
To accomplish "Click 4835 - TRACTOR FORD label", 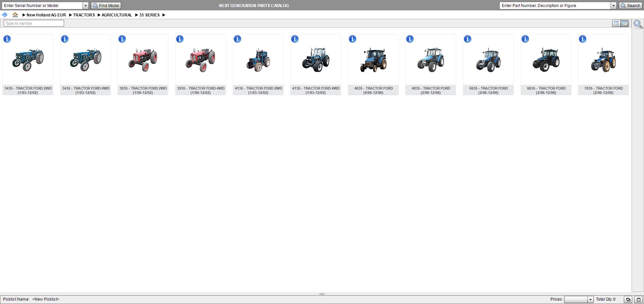I will 431,91.
